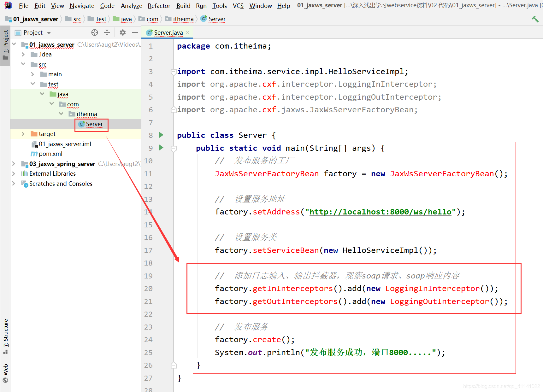543x392 pixels.
Task: Collapse the 01_jaxws_server module node
Action: click(14, 44)
